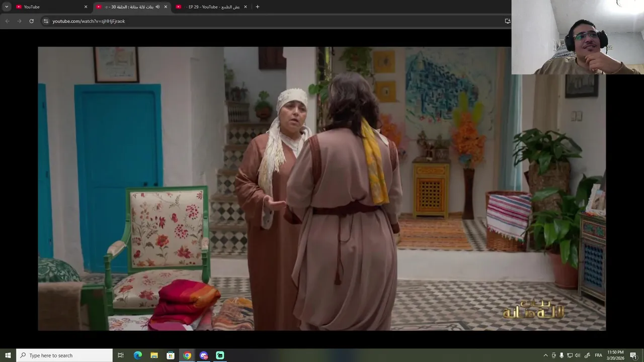Open network status tray icon
644x362 pixels.
point(570,355)
